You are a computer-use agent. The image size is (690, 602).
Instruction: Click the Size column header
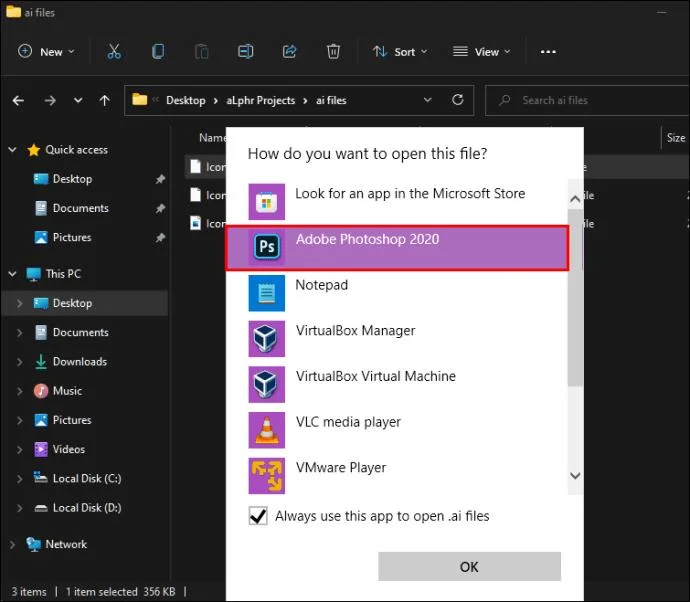(x=675, y=138)
